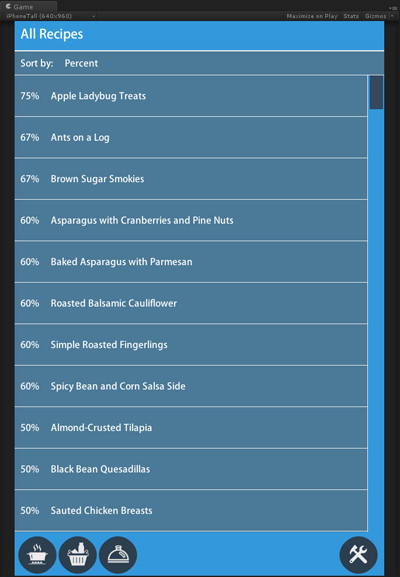Open the grocery basket icon
This screenshot has height=577, width=400.
pyautogui.click(x=78, y=555)
